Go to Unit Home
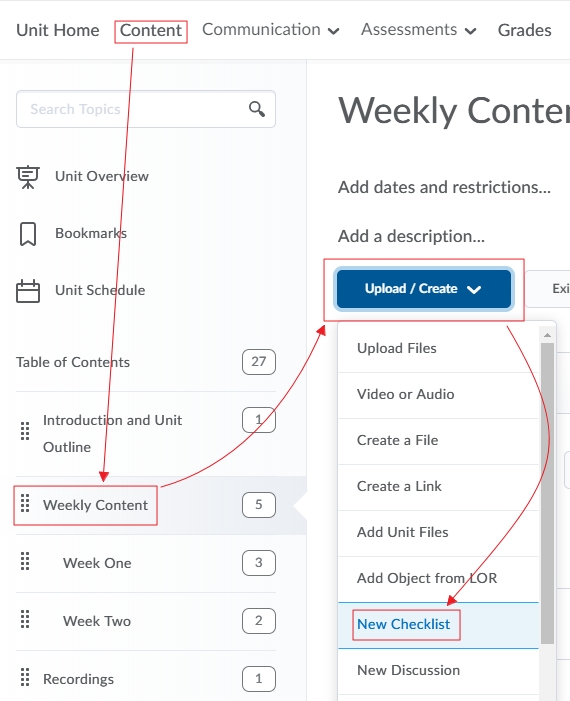The image size is (570, 701). pos(58,30)
